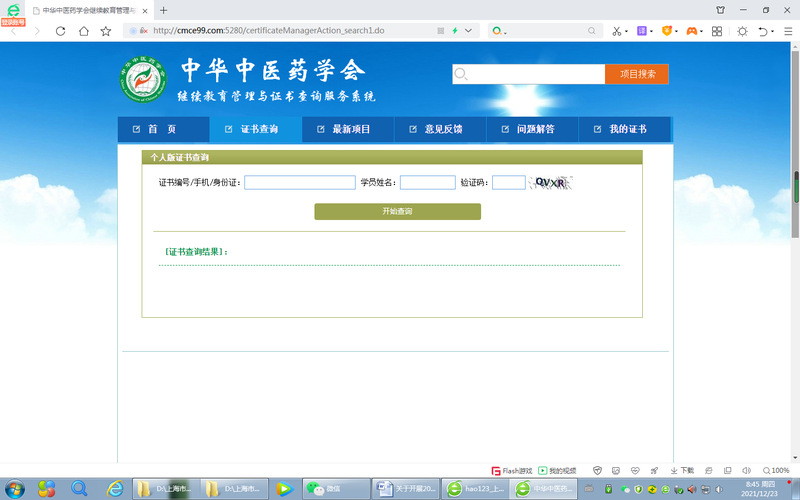
Task: Click the rocket accelerator icon in status bar
Action: tap(654, 470)
